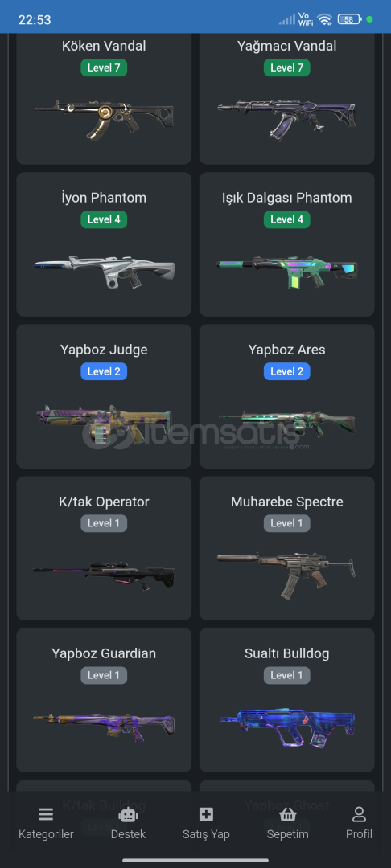Open the Kategoriler hamburger menu icon

click(x=46, y=814)
